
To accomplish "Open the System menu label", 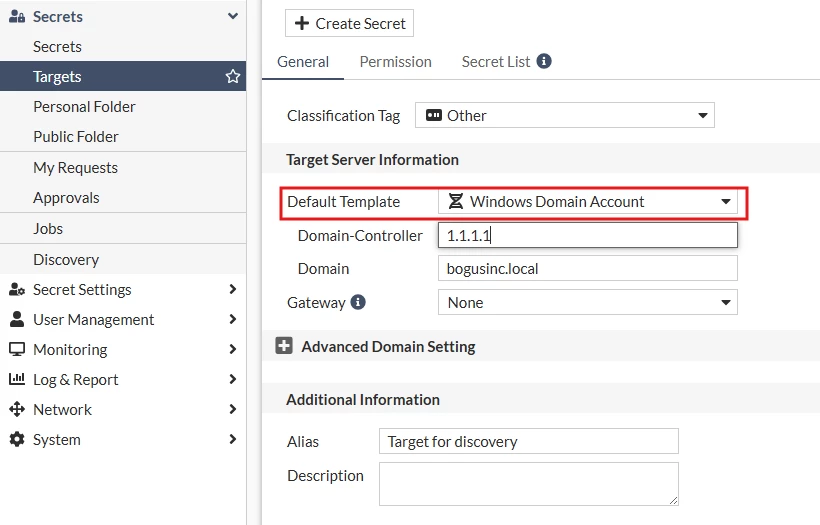I will [57, 440].
